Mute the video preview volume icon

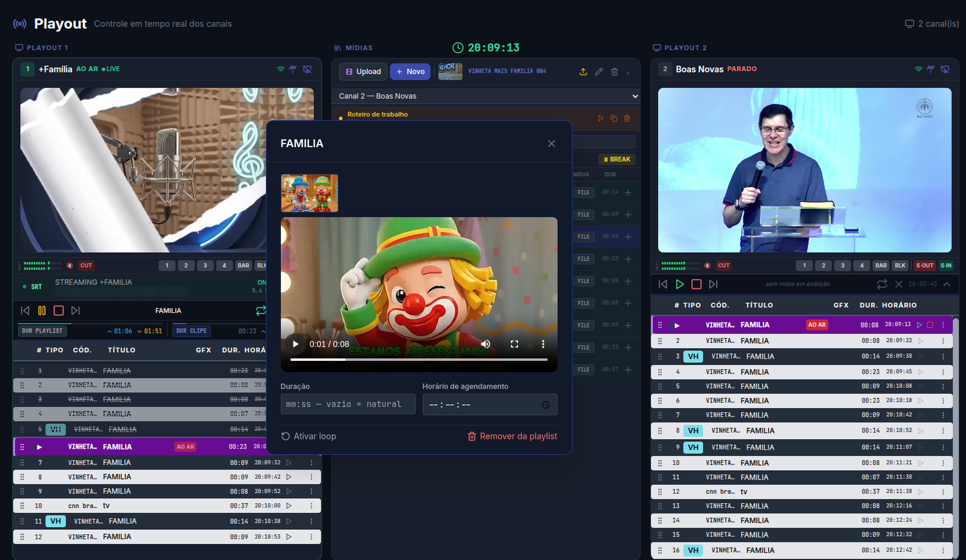coord(485,344)
